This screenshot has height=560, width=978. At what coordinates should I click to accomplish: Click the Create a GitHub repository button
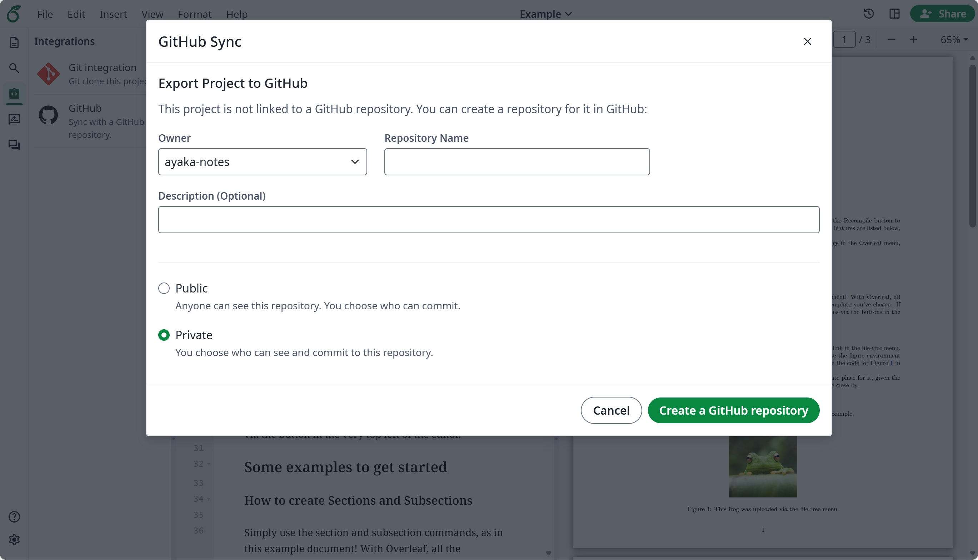point(733,410)
